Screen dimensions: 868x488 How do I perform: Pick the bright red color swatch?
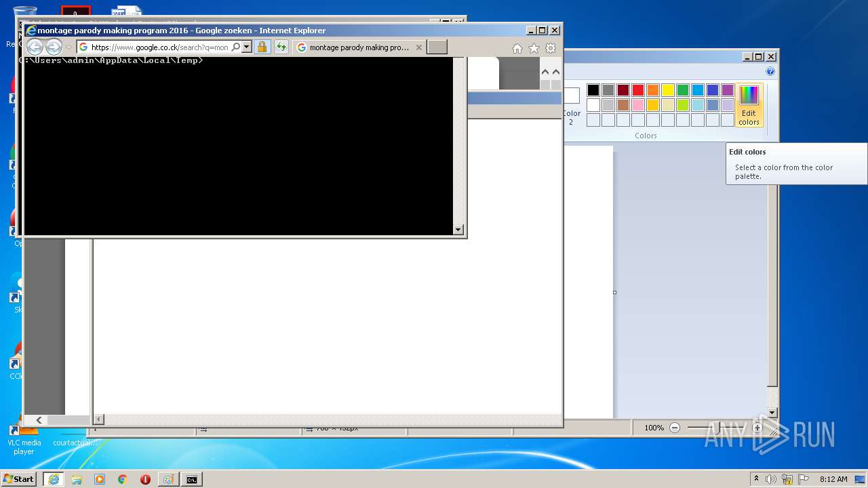(638, 90)
